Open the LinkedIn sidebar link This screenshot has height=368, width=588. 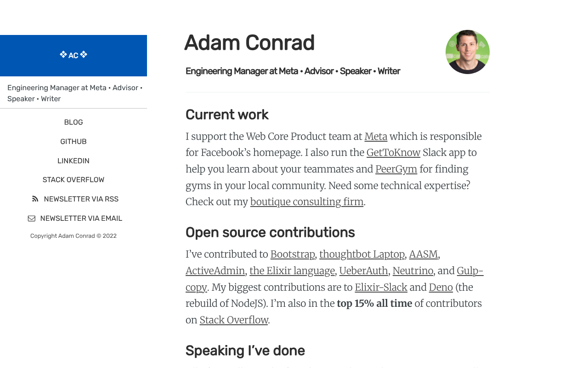pyautogui.click(x=73, y=161)
